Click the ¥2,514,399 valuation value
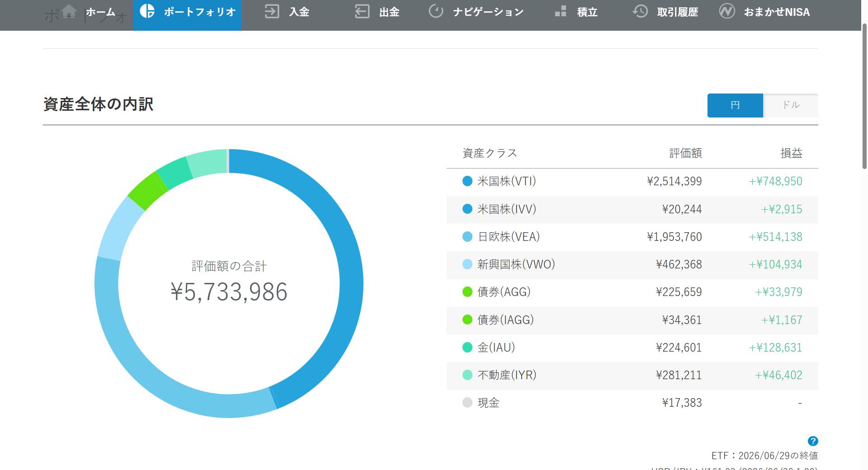 pyautogui.click(x=674, y=181)
